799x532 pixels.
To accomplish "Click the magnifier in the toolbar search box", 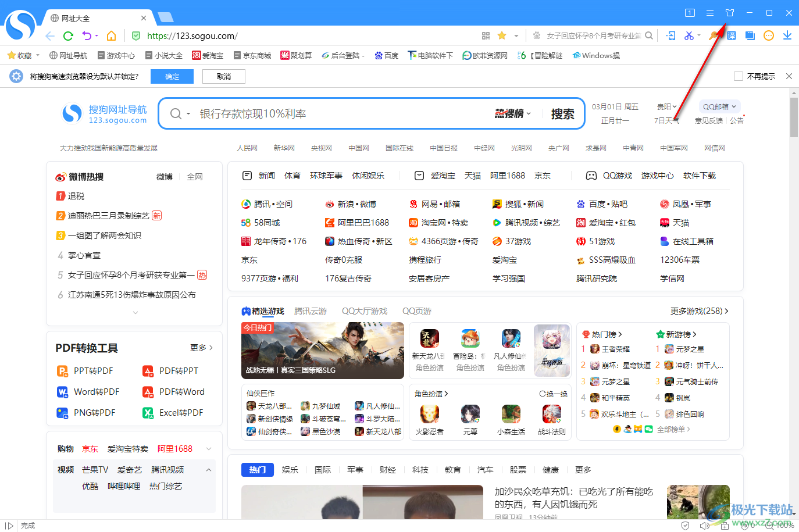I will click(649, 36).
